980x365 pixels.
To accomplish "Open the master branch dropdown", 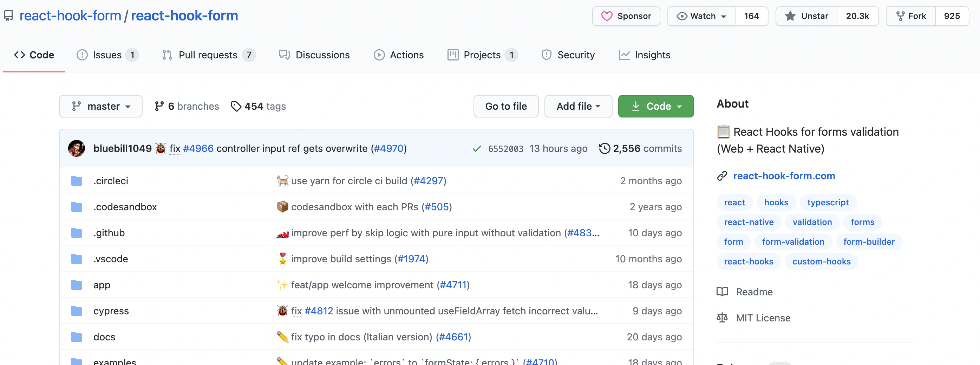I will 101,106.
